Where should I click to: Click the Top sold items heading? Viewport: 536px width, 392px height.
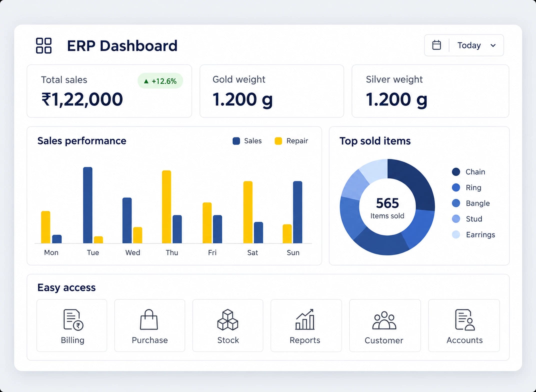click(375, 141)
